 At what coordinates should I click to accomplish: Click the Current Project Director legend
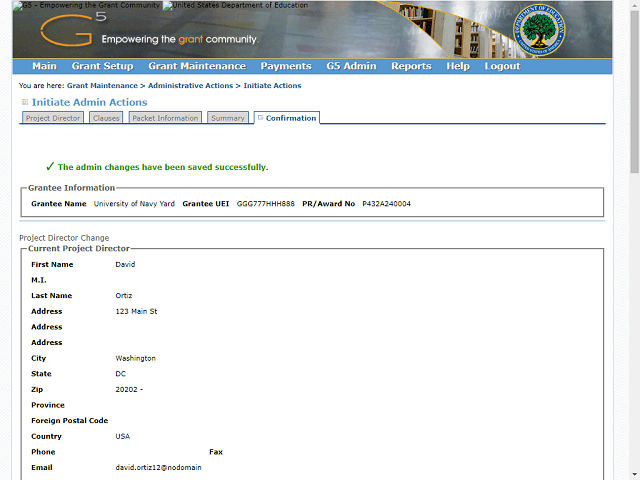79,249
